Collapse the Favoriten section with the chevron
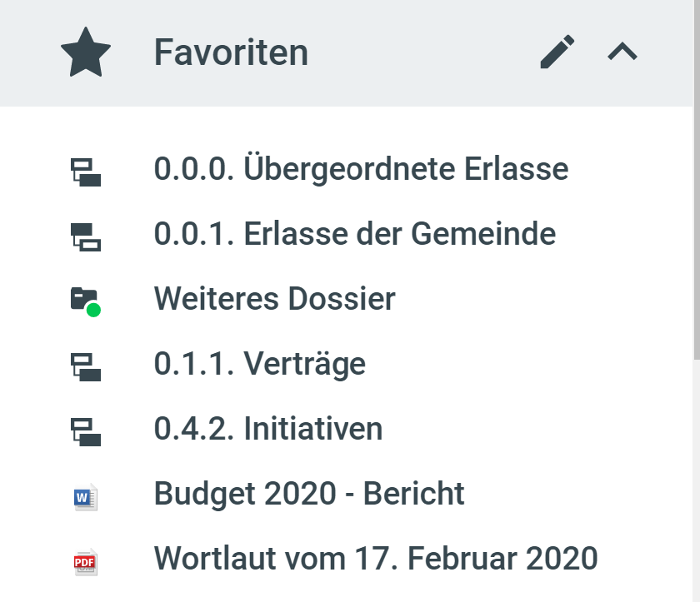 pyautogui.click(x=622, y=52)
